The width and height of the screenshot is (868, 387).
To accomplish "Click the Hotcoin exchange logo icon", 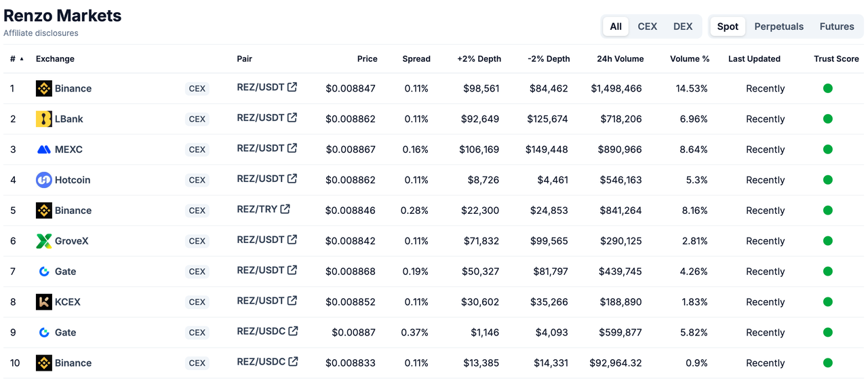I will pyautogui.click(x=44, y=180).
